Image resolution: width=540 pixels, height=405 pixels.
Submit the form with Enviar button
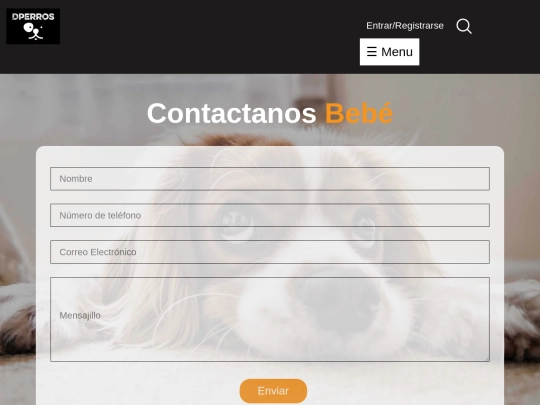point(273,391)
